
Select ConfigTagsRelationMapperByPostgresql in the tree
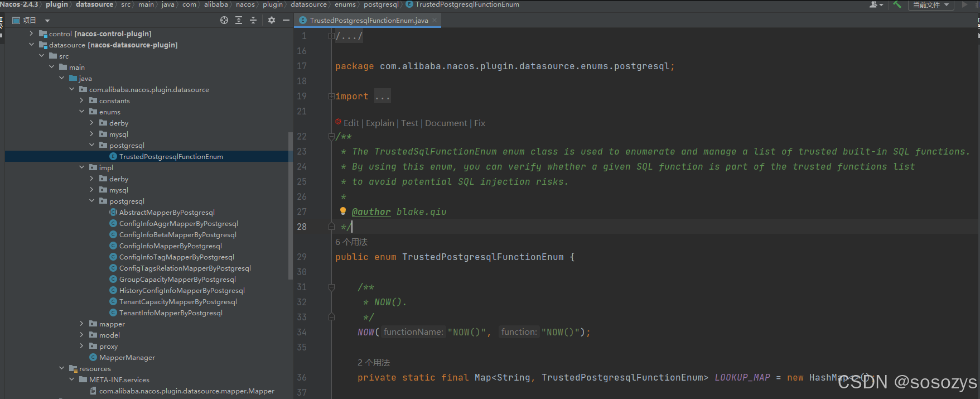185,268
